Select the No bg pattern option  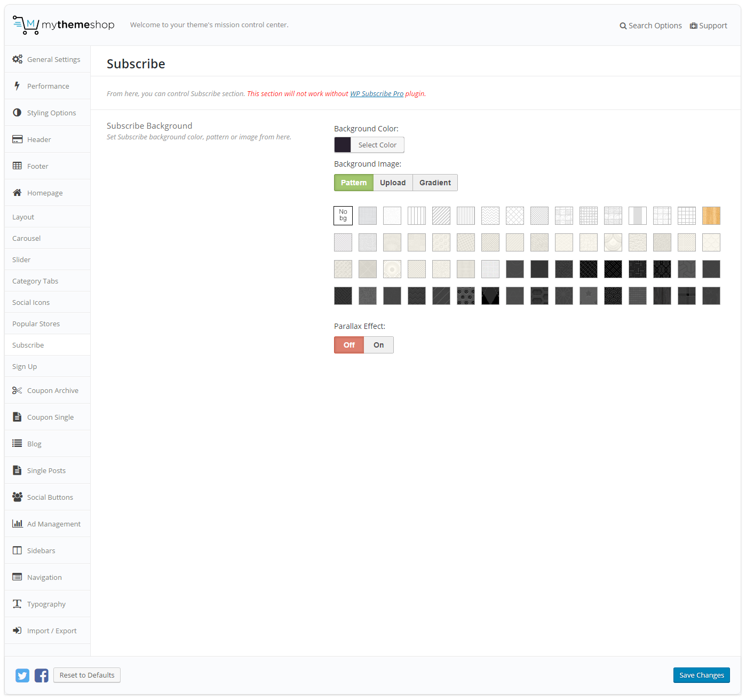pyautogui.click(x=343, y=216)
